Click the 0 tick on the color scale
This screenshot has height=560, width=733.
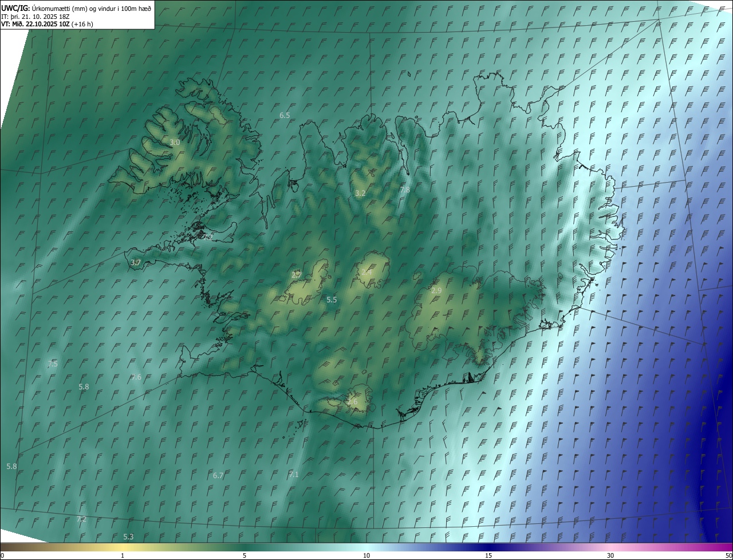click(x=2, y=555)
